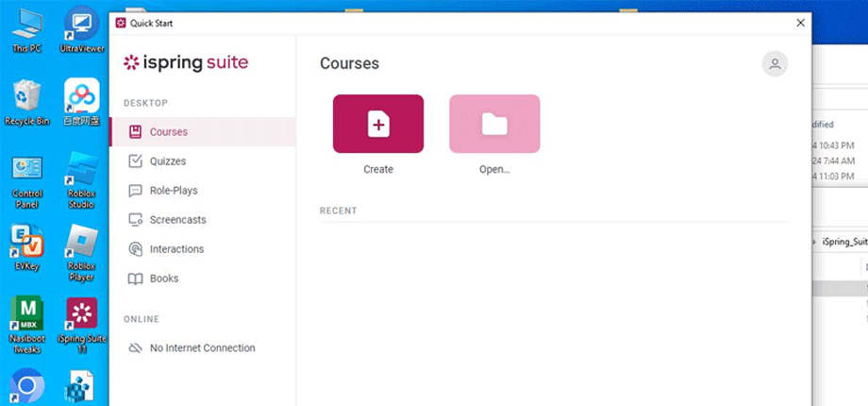Viewport: 868px width, 406px height.
Task: Open the Baidu cloud desktop shortcut
Action: pyautogui.click(x=81, y=103)
